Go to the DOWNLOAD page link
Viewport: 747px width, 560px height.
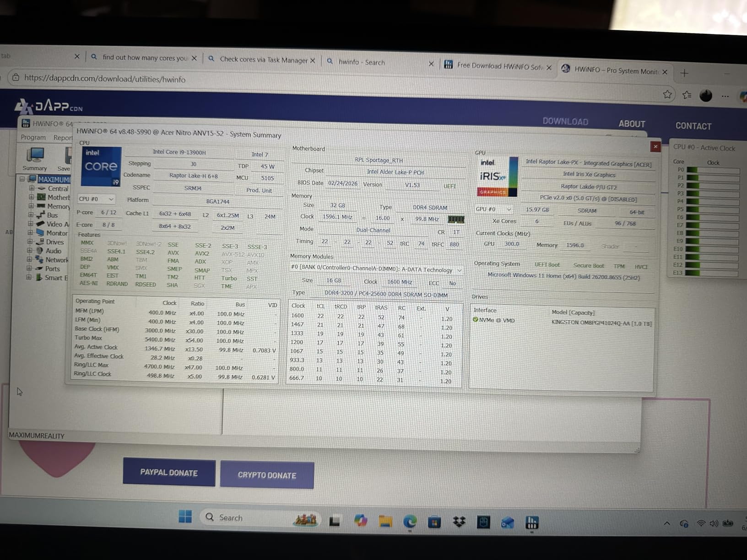565,122
